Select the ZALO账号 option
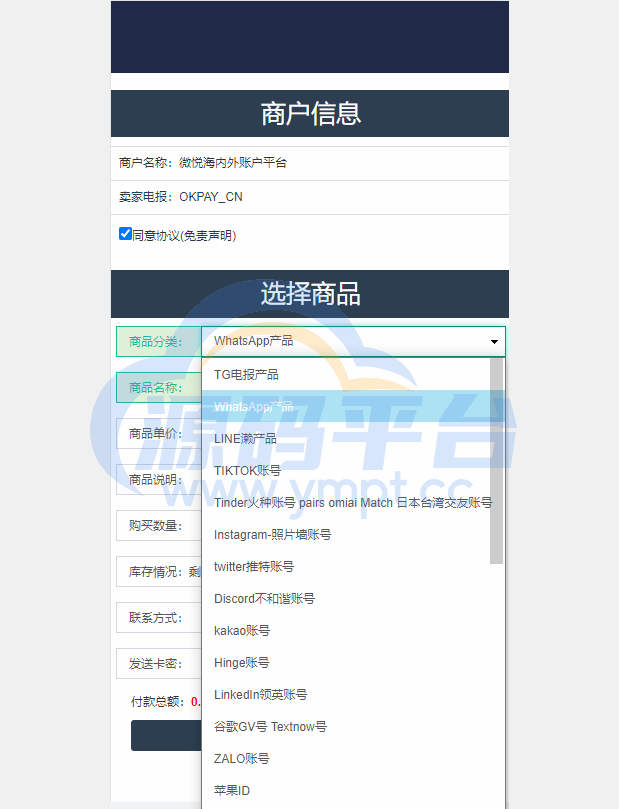This screenshot has width=619, height=809. [x=346, y=758]
